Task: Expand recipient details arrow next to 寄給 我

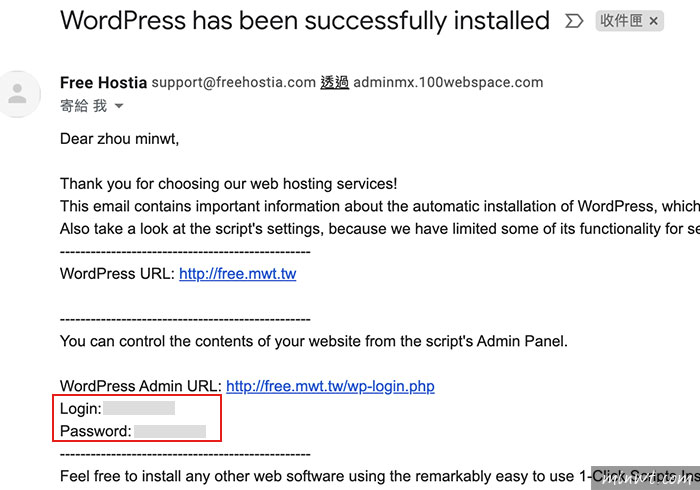Action: click(x=119, y=106)
